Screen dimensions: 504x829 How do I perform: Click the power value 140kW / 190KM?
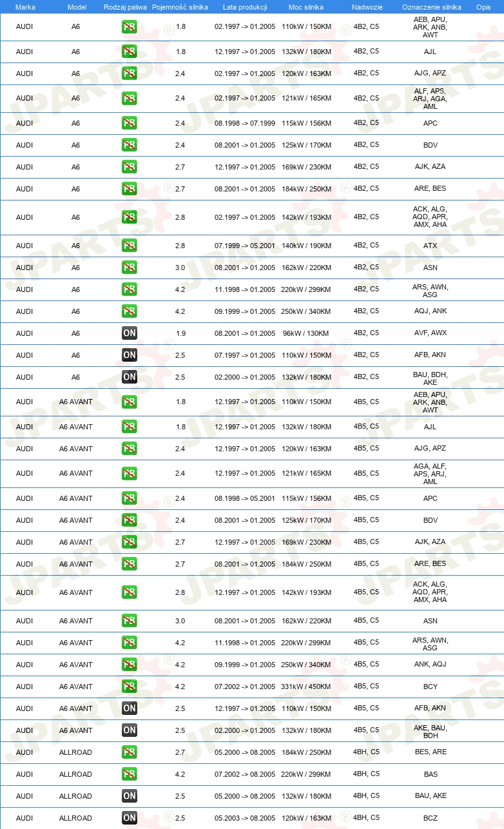click(306, 246)
